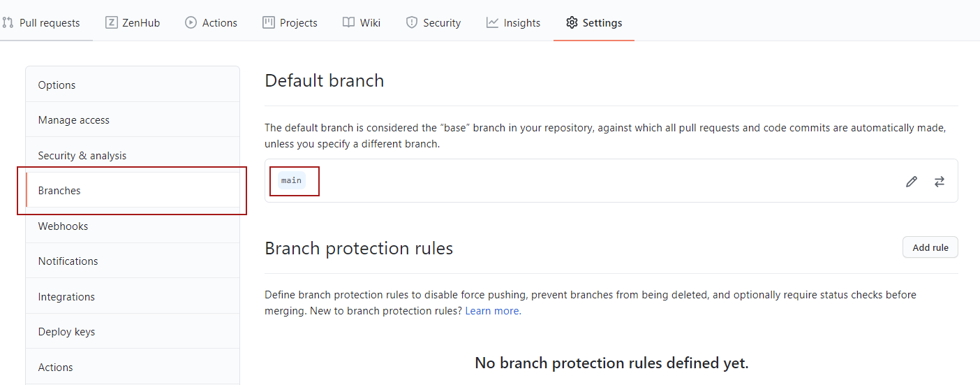Select Options in the settings sidebar
The width and height of the screenshot is (980, 385).
click(x=133, y=85)
